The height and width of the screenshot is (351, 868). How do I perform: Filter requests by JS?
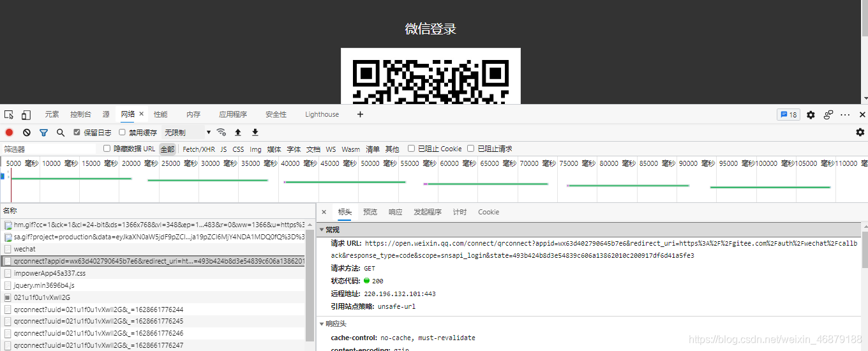pyautogui.click(x=223, y=149)
